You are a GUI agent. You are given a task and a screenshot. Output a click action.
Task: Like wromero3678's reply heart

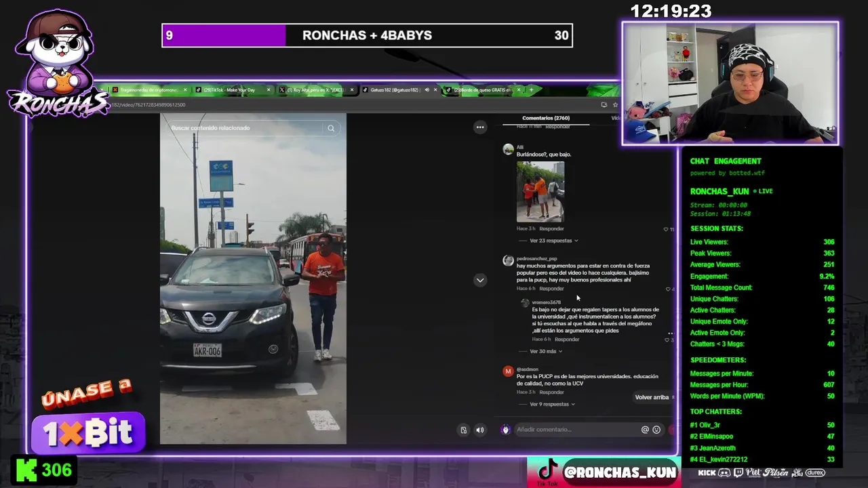pos(669,340)
